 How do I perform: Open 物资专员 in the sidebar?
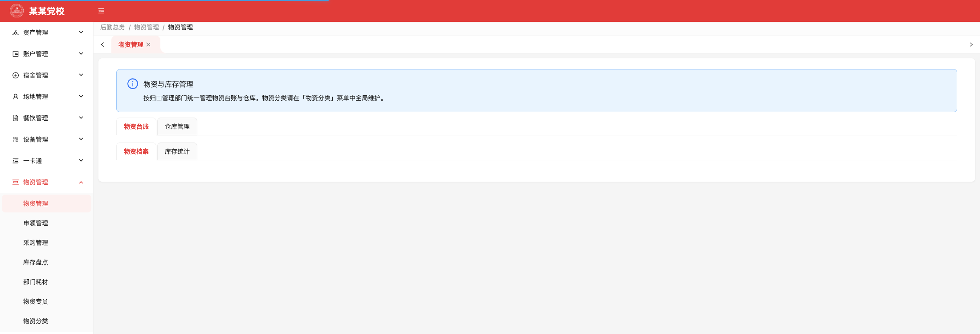(x=46, y=301)
